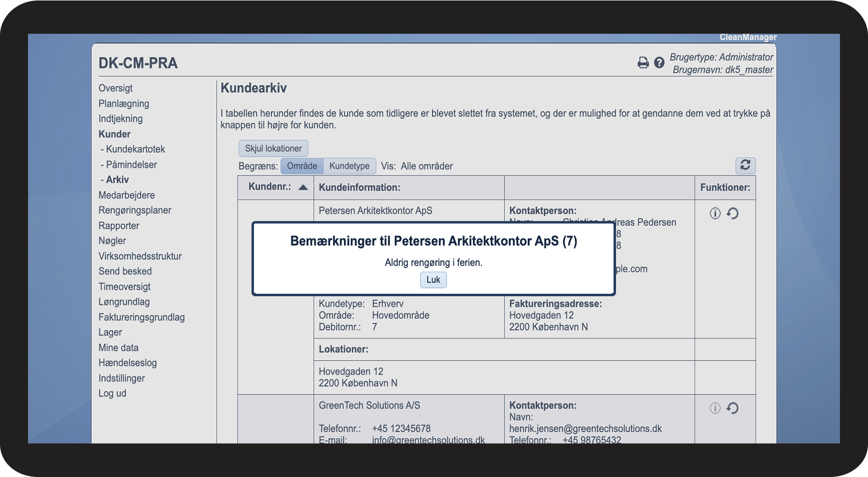The image size is (868, 477).
Task: Open the Alle områder filter selection
Action: [426, 166]
